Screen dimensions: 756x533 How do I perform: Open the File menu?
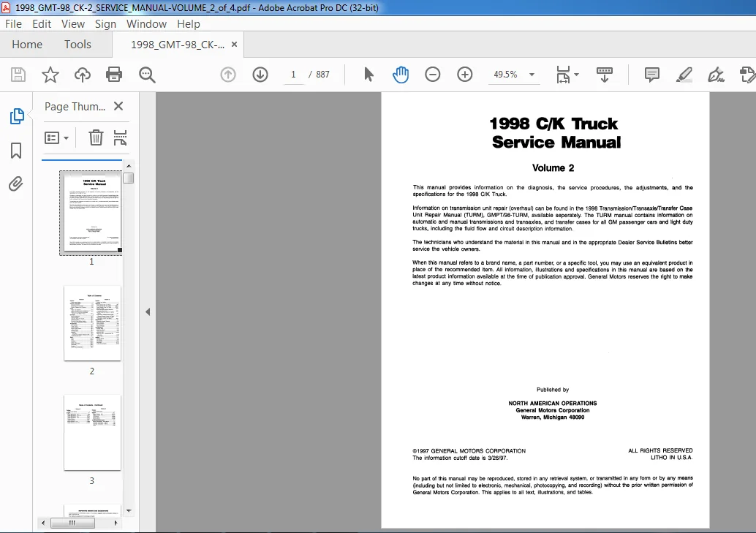click(13, 23)
